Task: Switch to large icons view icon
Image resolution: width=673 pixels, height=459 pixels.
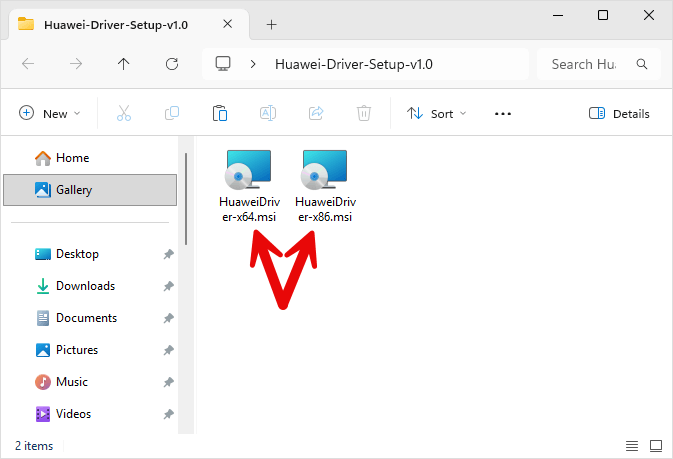Action: pos(656,446)
